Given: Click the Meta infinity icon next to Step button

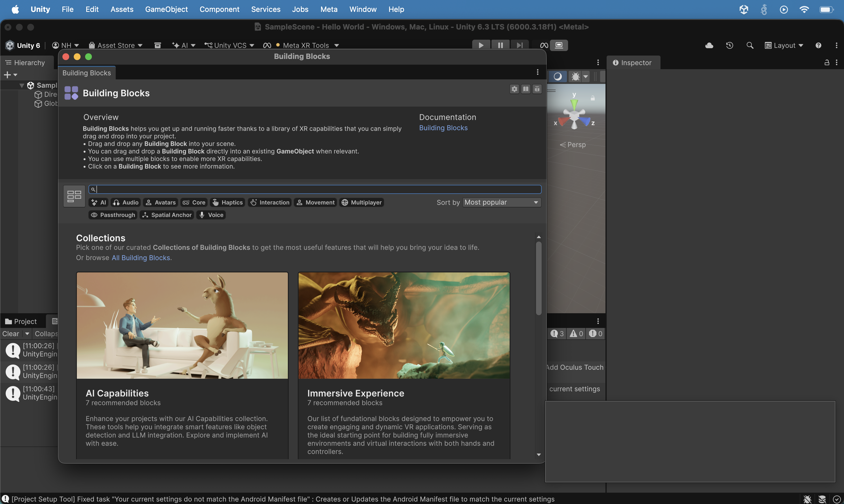Looking at the screenshot, I should coord(544,45).
